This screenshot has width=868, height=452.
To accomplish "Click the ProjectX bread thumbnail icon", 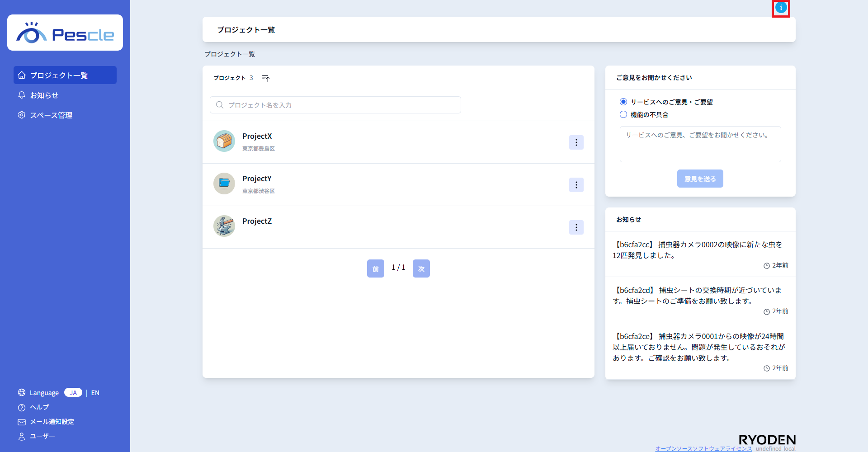I will click(224, 141).
